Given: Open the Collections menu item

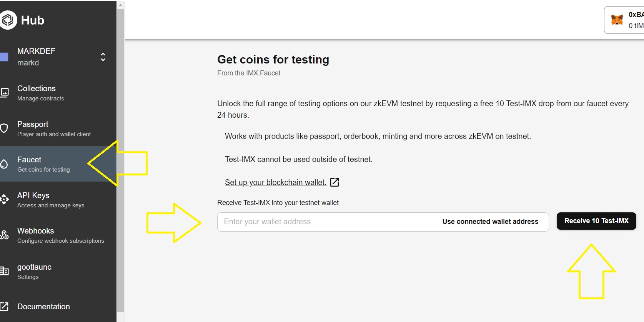Looking at the screenshot, I should coord(58,93).
